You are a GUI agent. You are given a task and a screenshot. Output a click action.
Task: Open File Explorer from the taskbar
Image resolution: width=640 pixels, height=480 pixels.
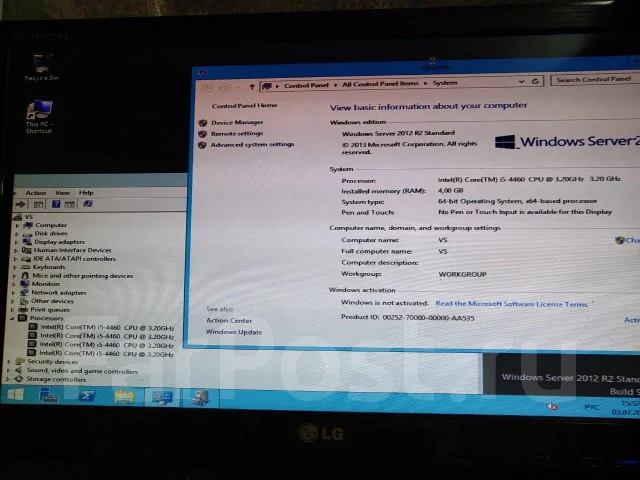point(124,396)
